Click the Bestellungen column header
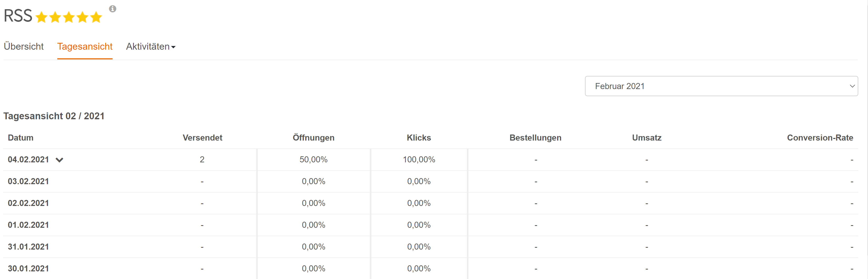The height and width of the screenshot is (279, 868). tap(535, 138)
